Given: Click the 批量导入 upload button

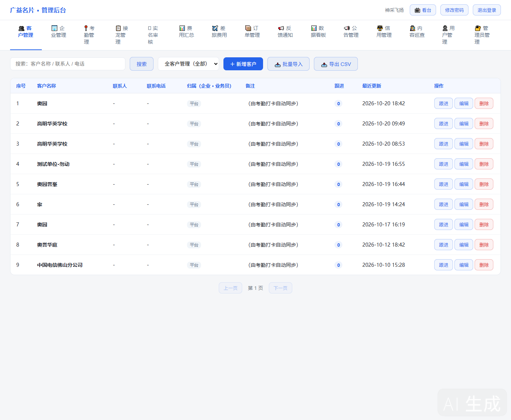Looking at the screenshot, I should click(288, 64).
